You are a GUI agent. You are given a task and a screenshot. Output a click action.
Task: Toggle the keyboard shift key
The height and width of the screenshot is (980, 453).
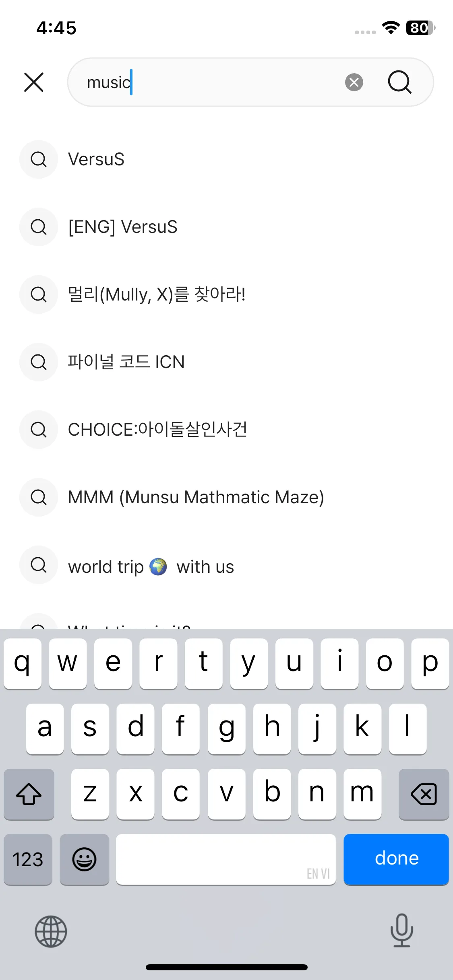coord(29,794)
